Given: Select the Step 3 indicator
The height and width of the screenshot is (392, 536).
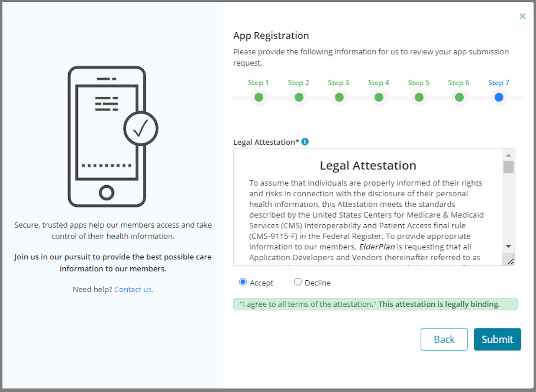Looking at the screenshot, I should click(339, 97).
